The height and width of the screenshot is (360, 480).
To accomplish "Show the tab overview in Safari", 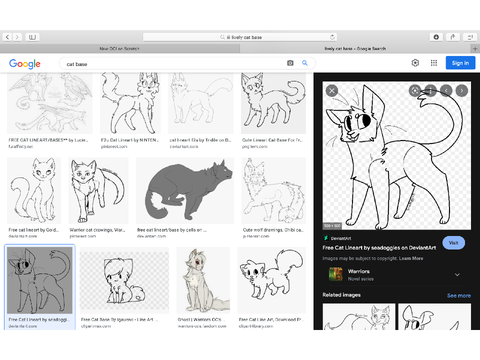I will [470, 37].
